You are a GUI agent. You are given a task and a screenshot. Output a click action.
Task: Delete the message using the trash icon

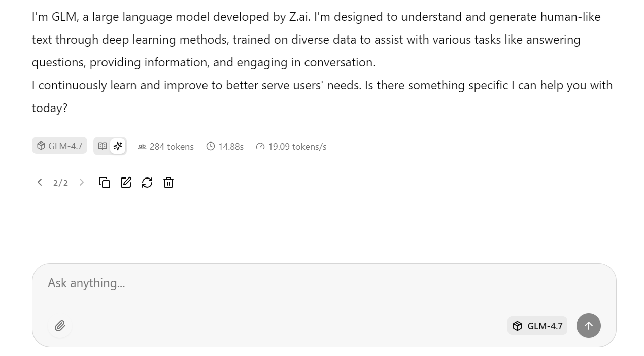pos(168,183)
